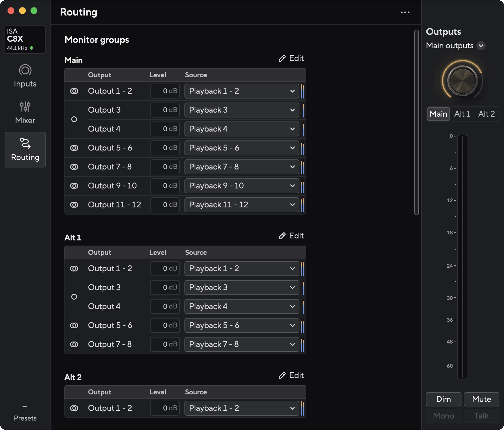Image resolution: width=504 pixels, height=430 pixels.
Task: Open Main Playback 5 - 6 source dropdown
Action: pyautogui.click(x=242, y=148)
